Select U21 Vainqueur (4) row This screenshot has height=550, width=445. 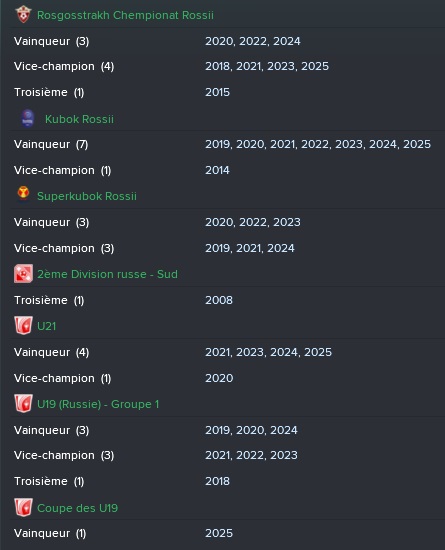click(x=227, y=352)
